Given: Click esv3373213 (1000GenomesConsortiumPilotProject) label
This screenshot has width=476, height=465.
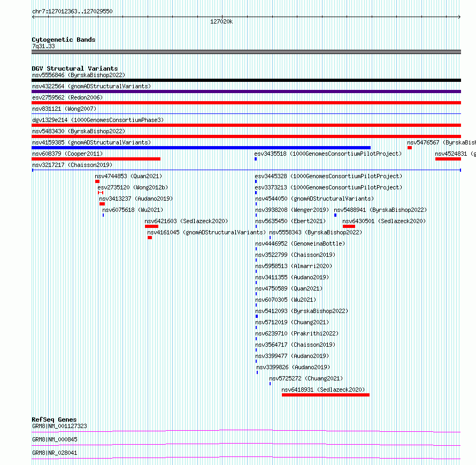Looking at the screenshot, I should tap(328, 187).
